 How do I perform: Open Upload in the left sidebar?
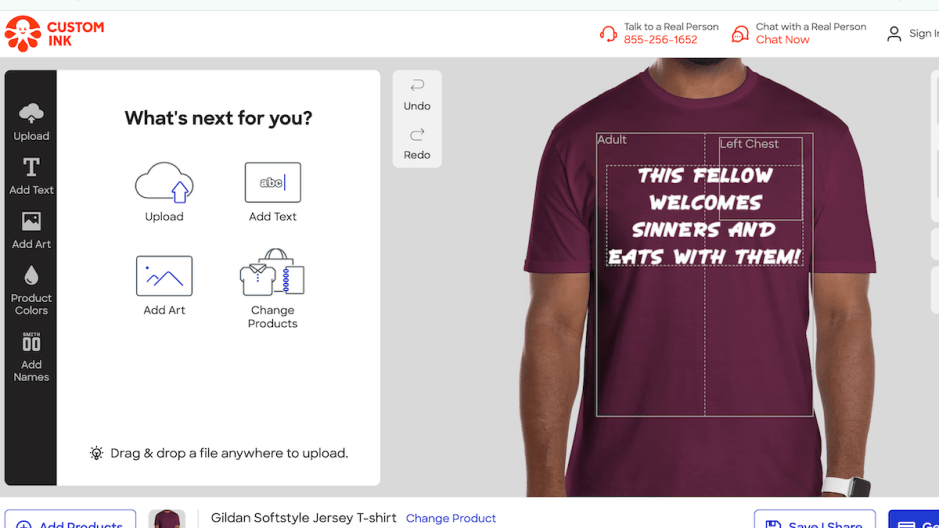pyautogui.click(x=31, y=121)
